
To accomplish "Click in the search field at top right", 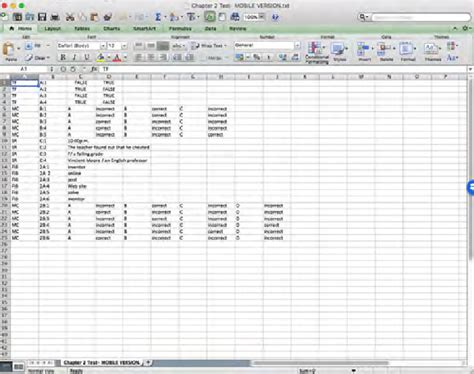I will 421,17.
